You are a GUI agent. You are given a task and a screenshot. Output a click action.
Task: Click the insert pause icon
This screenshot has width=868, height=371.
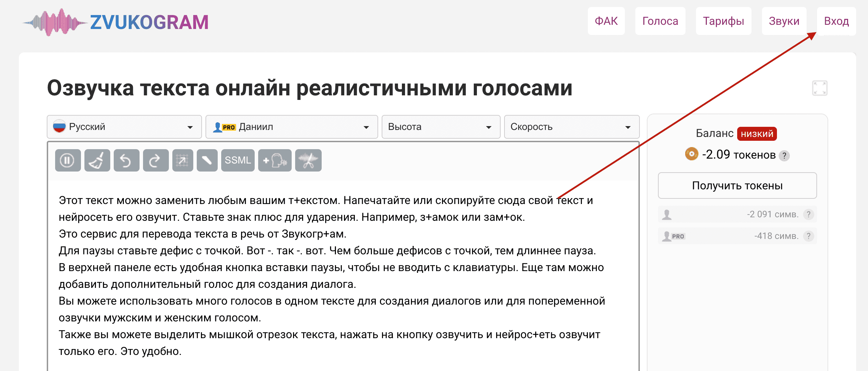click(x=68, y=160)
